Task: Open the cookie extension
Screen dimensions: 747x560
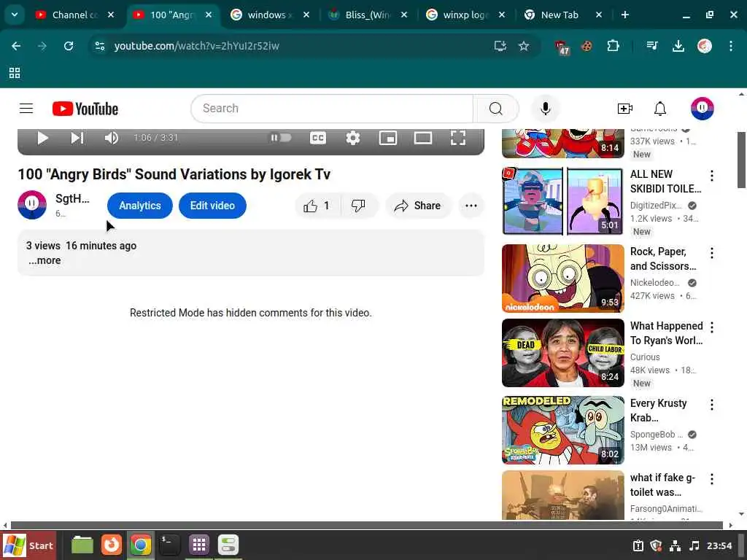Action: pos(587,46)
